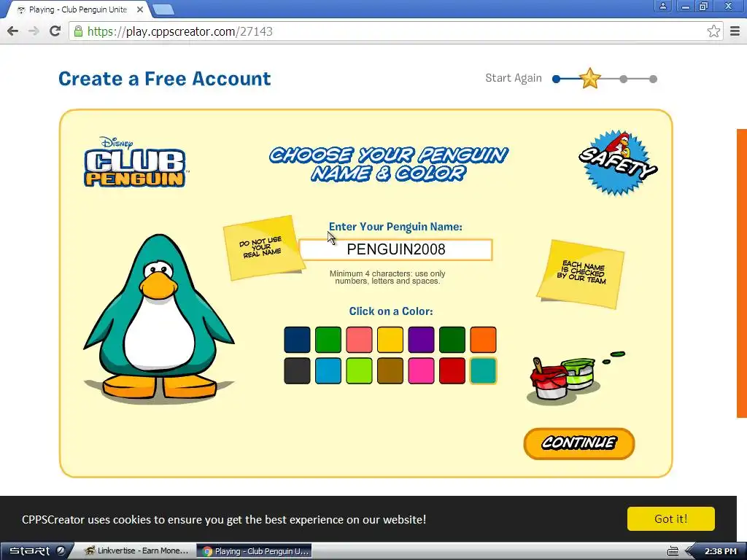Click the Create a Free Account heading
This screenshot has width=747, height=560.
[164, 79]
